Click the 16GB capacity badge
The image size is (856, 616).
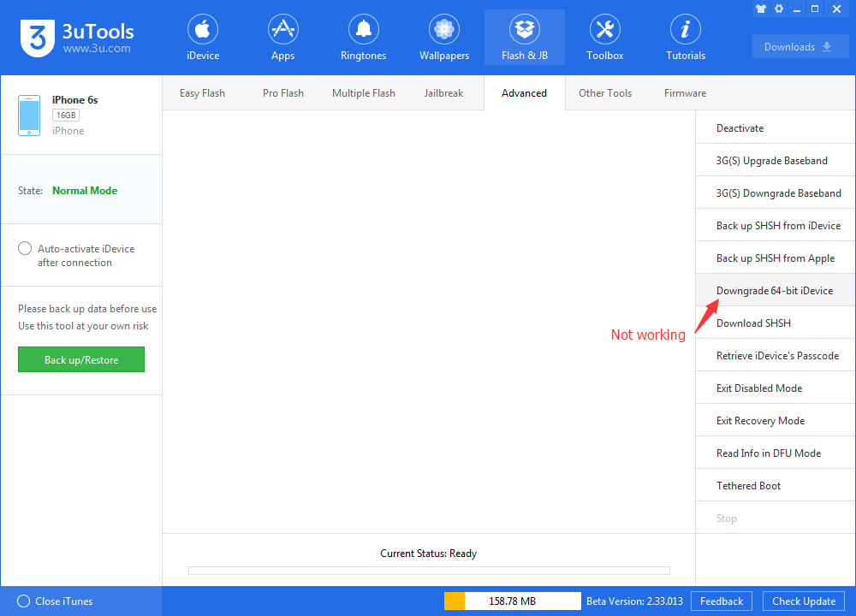(66, 115)
